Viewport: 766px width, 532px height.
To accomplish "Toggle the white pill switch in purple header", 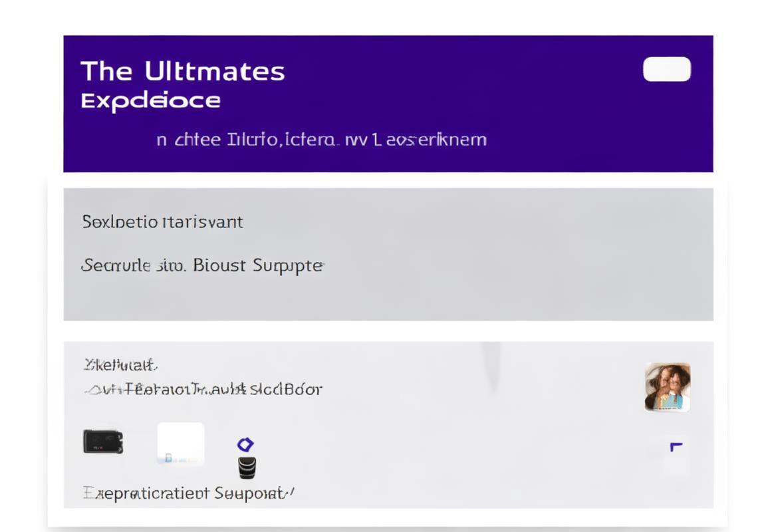I will click(667, 69).
